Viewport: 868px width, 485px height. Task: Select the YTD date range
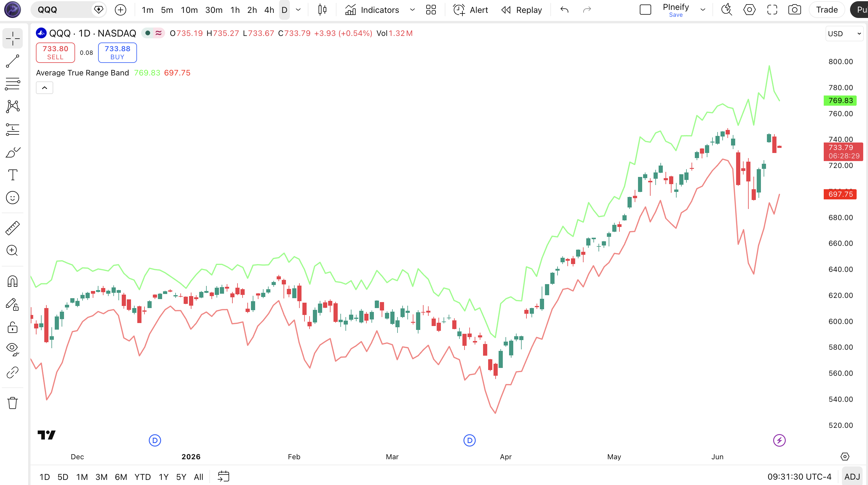click(143, 477)
